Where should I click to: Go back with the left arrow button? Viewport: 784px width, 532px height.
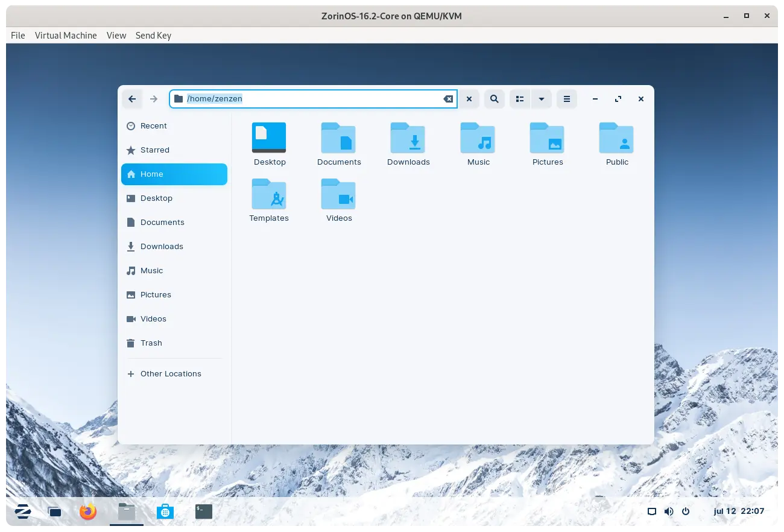click(132, 99)
